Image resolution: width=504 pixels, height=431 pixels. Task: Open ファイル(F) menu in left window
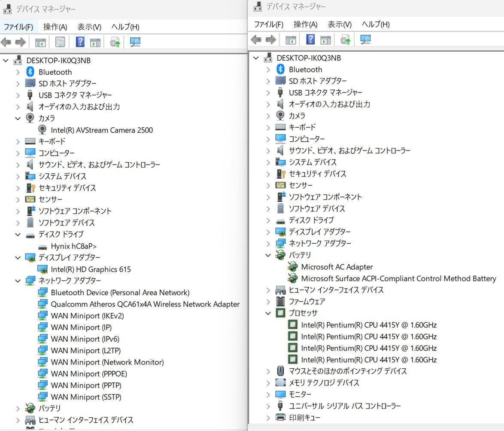pos(18,27)
